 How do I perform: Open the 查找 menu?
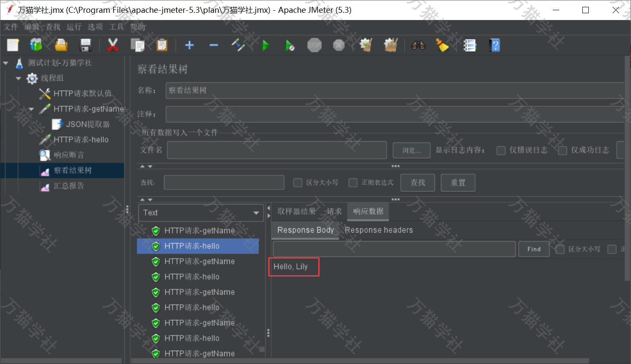pos(53,27)
